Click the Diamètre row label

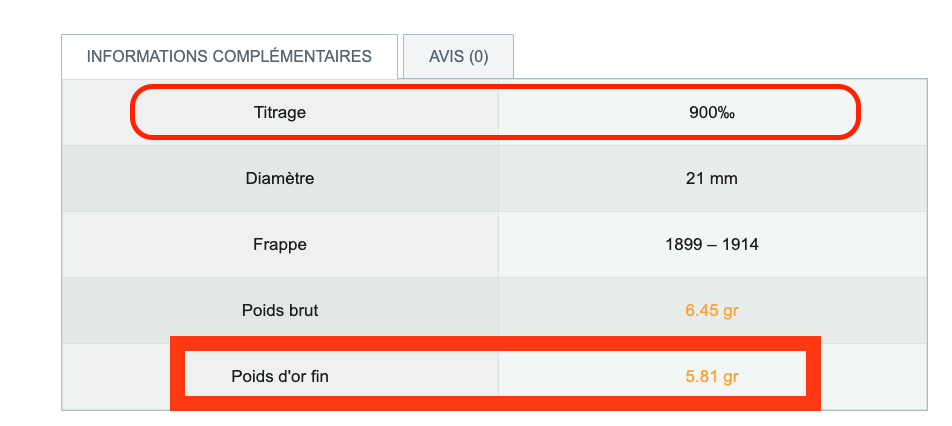[x=280, y=178]
